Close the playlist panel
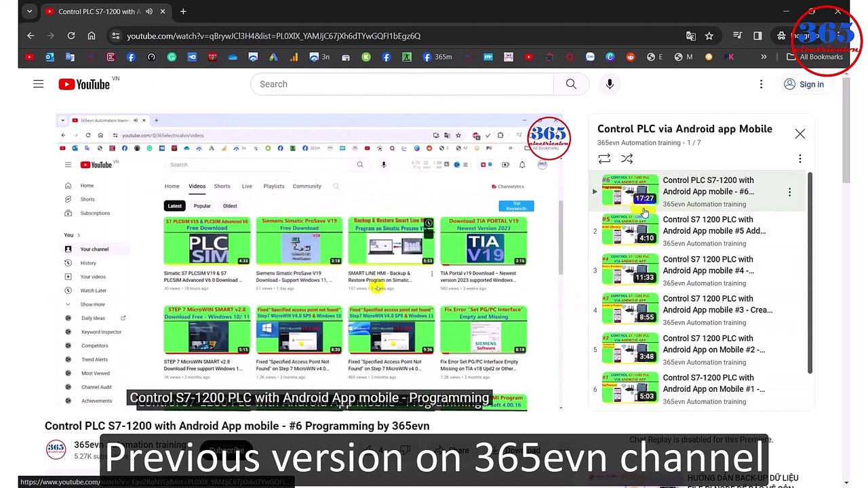 tap(800, 134)
